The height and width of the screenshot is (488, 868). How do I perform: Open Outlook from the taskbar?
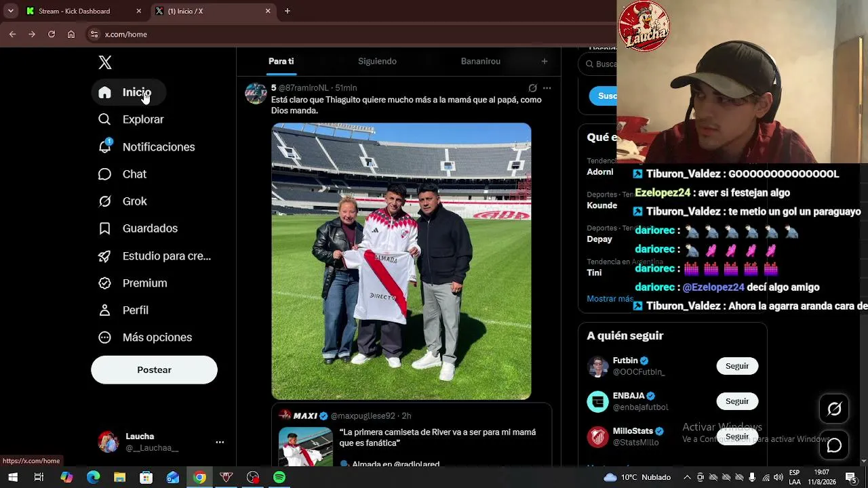pyautogui.click(x=173, y=477)
